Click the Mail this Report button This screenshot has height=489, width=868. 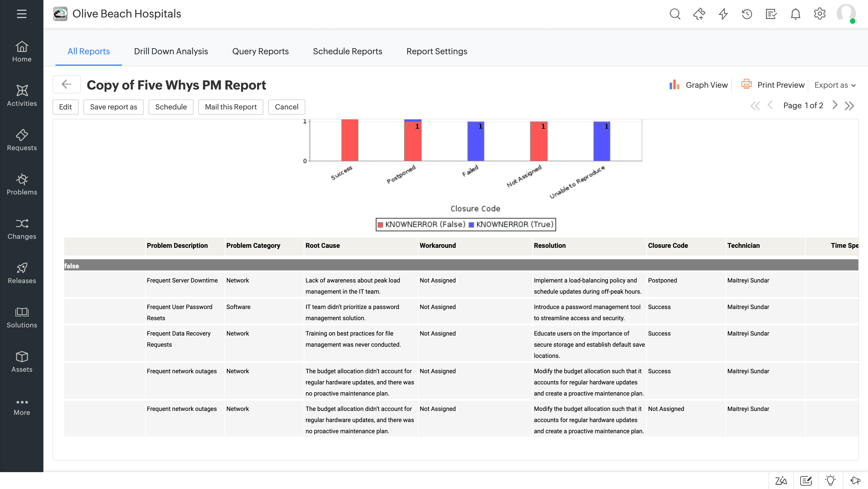(x=231, y=107)
